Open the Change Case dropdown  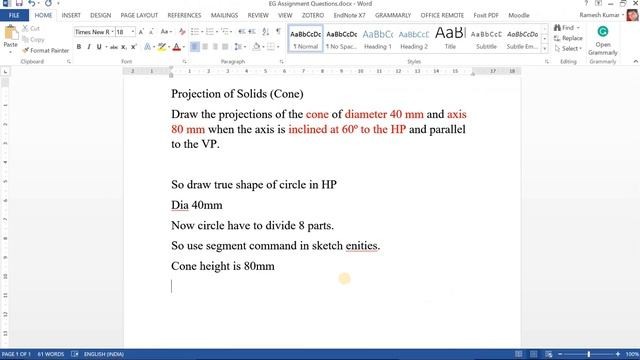point(166,32)
